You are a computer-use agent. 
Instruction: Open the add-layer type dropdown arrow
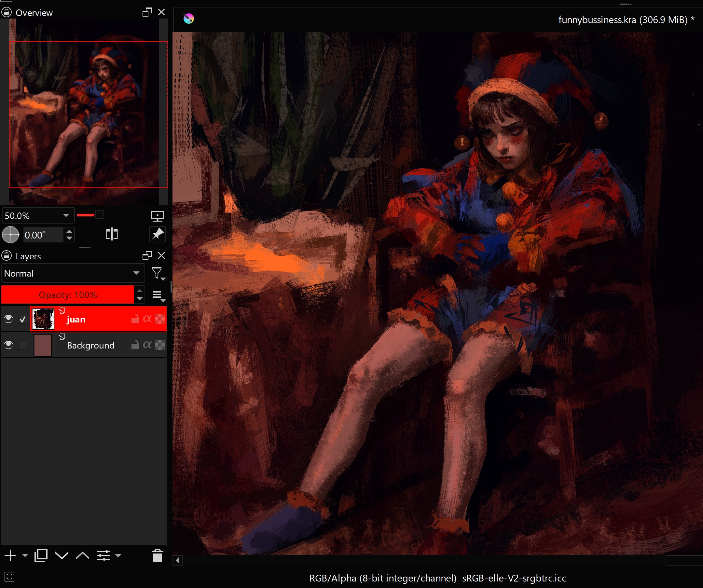[25, 556]
